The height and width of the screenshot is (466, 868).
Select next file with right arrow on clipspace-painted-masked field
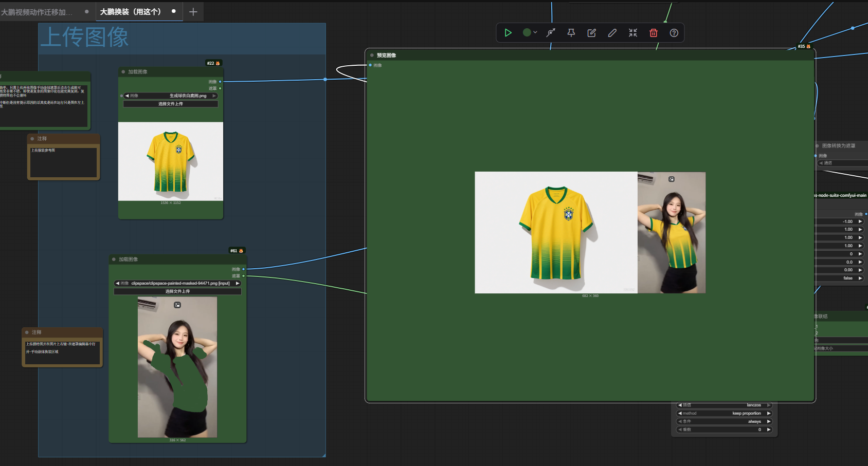coord(238,283)
